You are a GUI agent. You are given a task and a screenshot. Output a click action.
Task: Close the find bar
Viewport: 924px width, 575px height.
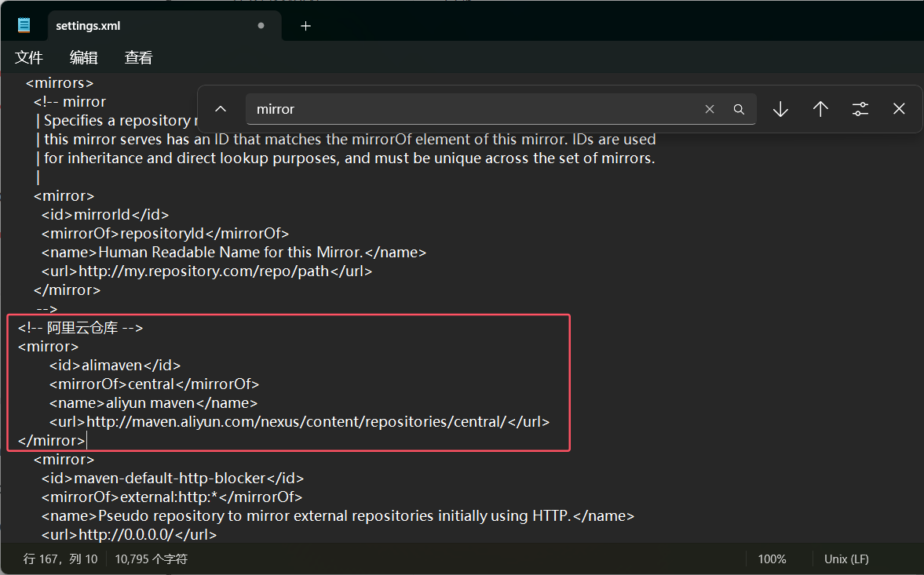coord(900,109)
